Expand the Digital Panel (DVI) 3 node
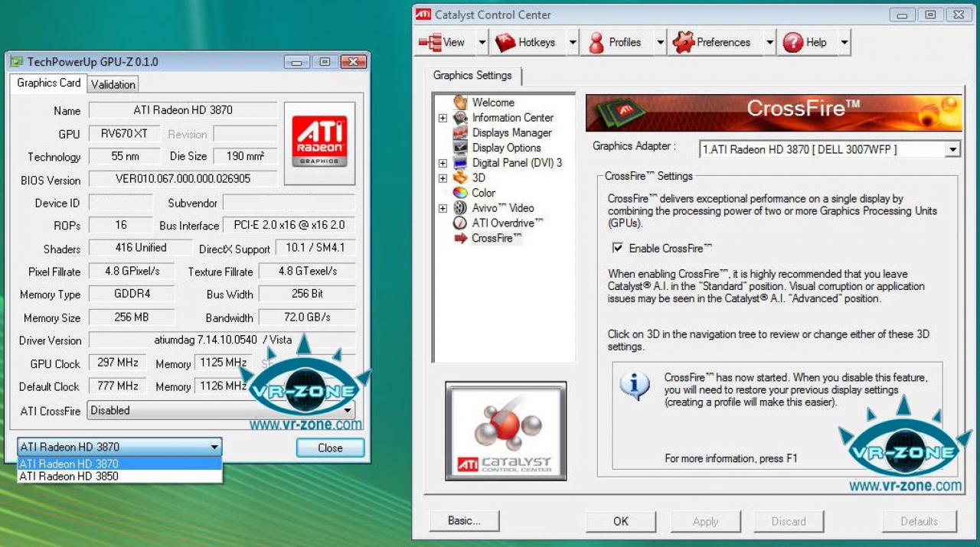This screenshot has height=547, width=980. coord(443,163)
